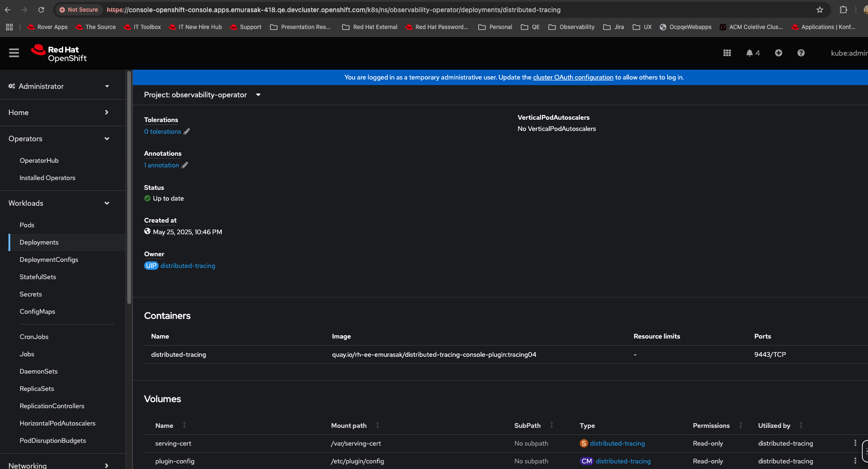868x469 pixels.
Task: Go to OperatorHub in the sidebar
Action: pos(39,161)
